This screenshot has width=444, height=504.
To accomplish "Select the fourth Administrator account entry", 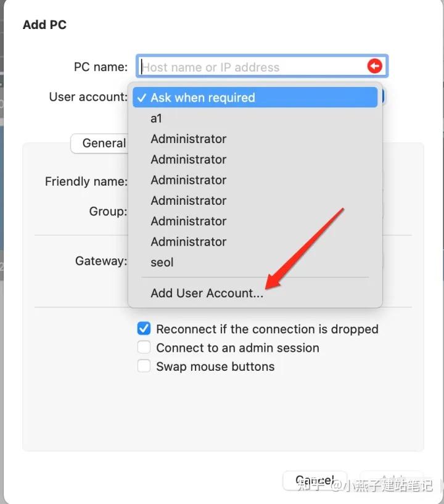I will click(188, 200).
